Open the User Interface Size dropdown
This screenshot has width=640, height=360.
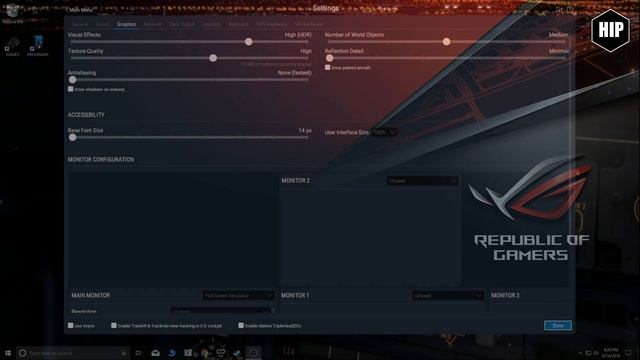384,132
